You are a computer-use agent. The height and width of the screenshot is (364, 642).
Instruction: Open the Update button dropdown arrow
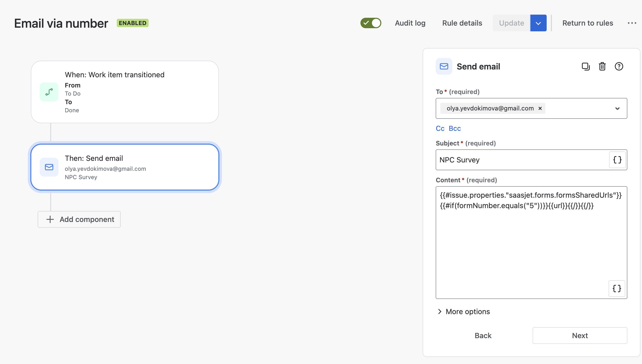pyautogui.click(x=538, y=23)
